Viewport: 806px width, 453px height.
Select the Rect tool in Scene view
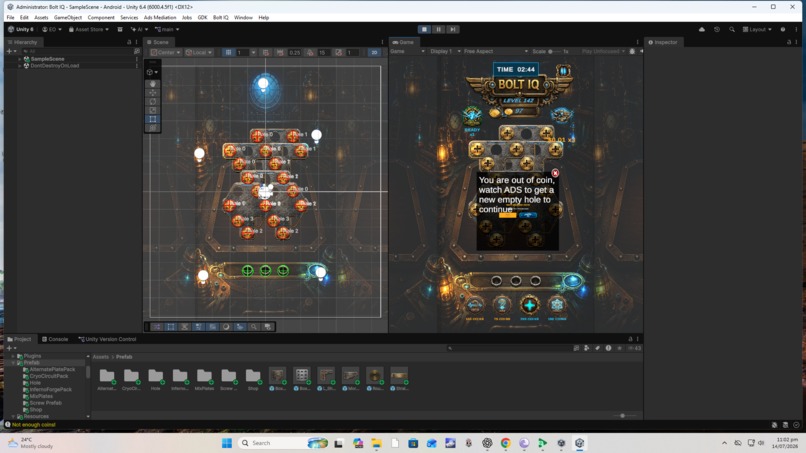153,119
